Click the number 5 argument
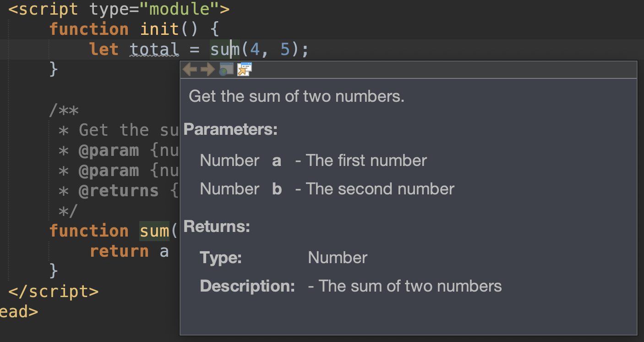 [x=285, y=49]
